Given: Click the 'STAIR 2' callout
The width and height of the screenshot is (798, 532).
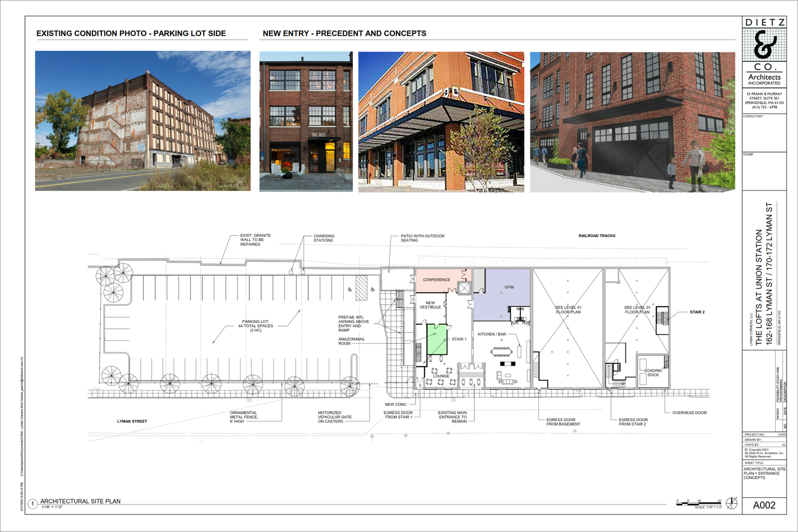Looking at the screenshot, I should (x=697, y=312).
